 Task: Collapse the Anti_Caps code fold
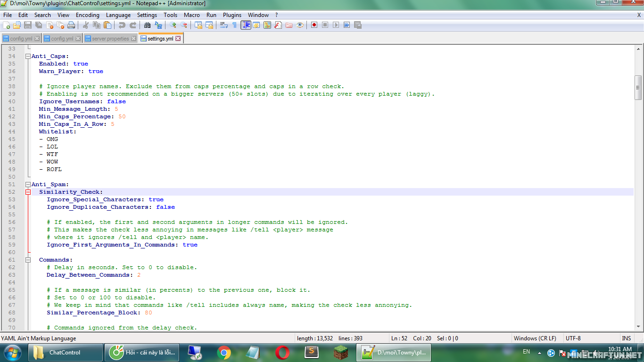click(28, 56)
